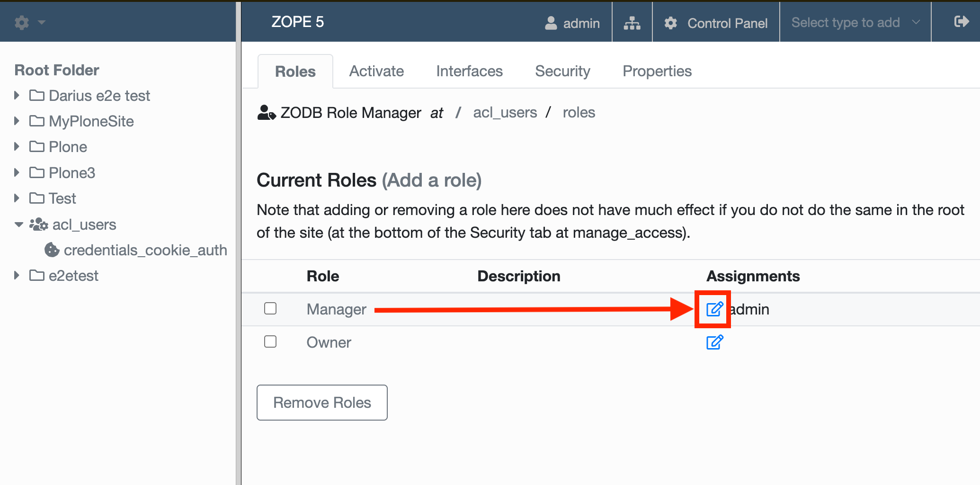Click the acl_users users icon in tree
Screen dimensions: 980x485
point(39,224)
